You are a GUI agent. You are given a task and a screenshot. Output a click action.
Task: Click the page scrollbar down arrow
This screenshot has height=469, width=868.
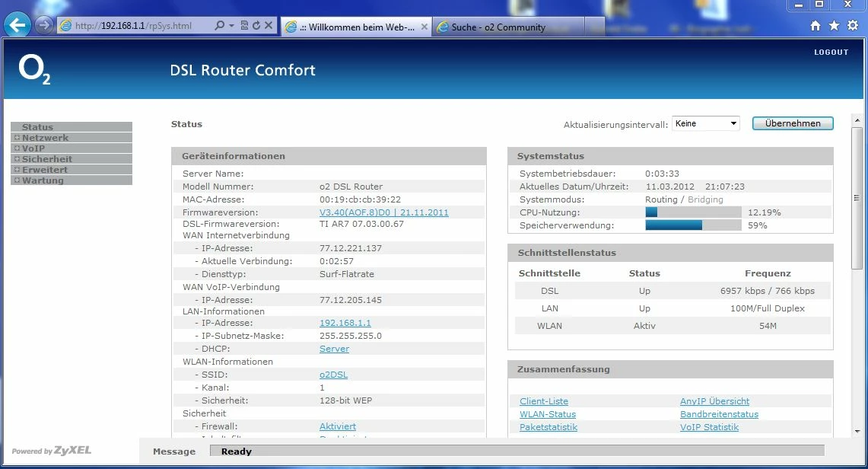857,432
